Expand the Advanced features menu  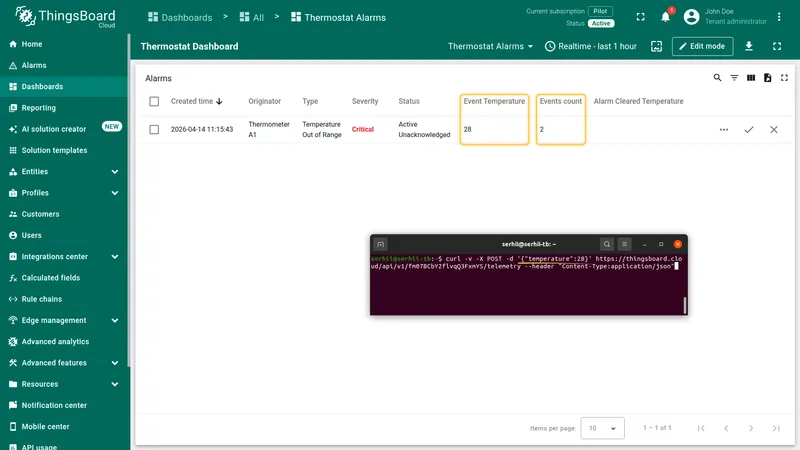click(x=115, y=363)
